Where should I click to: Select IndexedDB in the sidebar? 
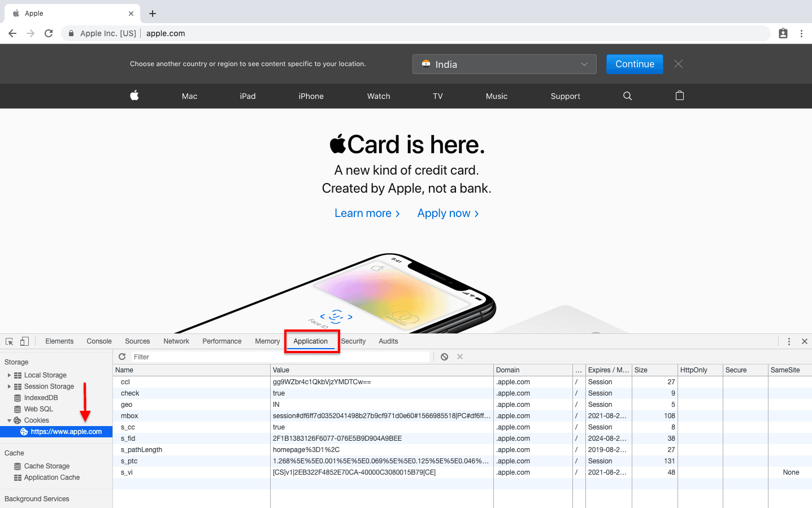pyautogui.click(x=41, y=398)
